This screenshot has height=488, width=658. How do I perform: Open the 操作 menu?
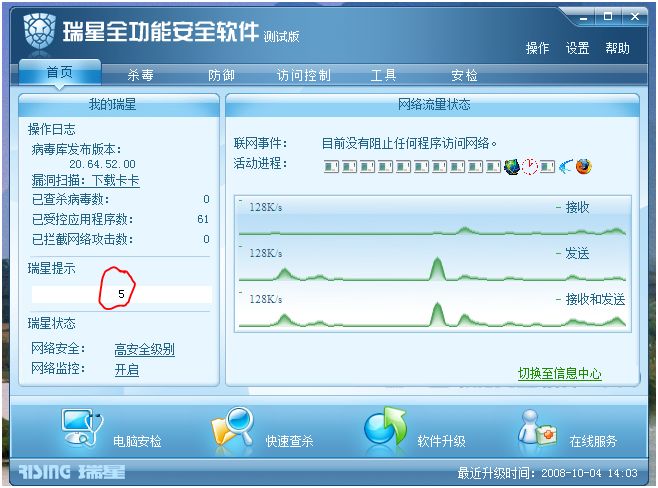[x=538, y=48]
